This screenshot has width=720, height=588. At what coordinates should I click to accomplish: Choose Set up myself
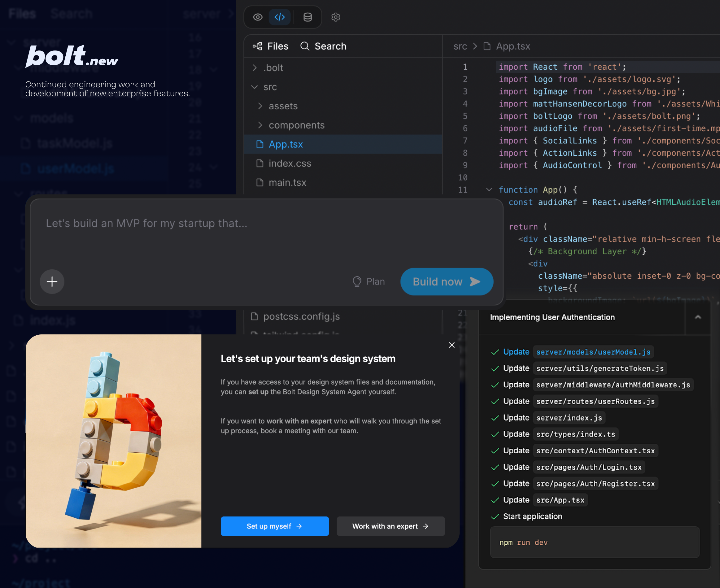[275, 526]
